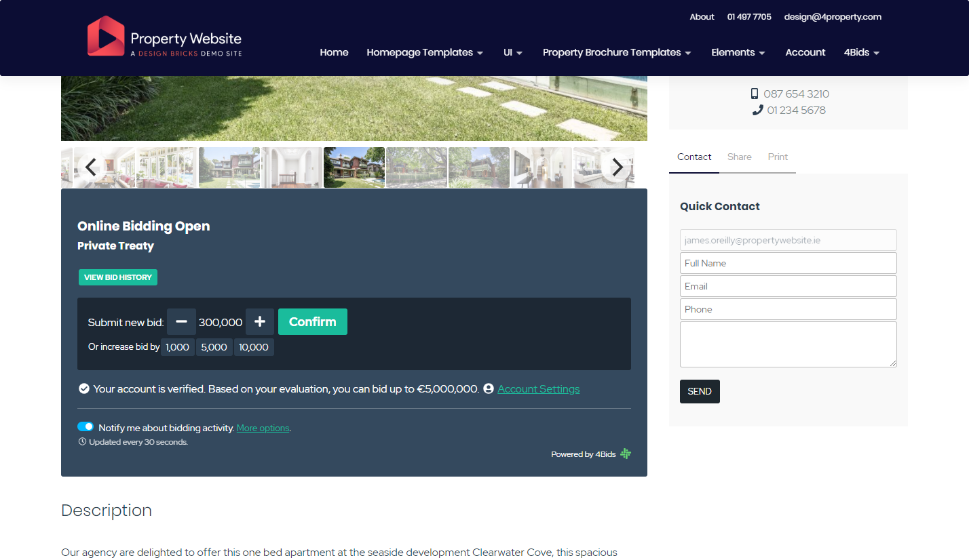This screenshot has width=969, height=560.
Task: Switch to the Share tab
Action: (x=739, y=157)
